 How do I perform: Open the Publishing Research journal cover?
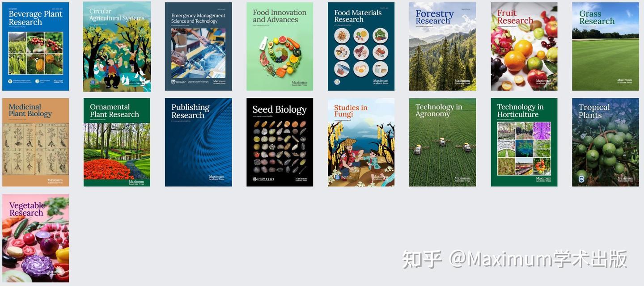pyautogui.click(x=198, y=142)
